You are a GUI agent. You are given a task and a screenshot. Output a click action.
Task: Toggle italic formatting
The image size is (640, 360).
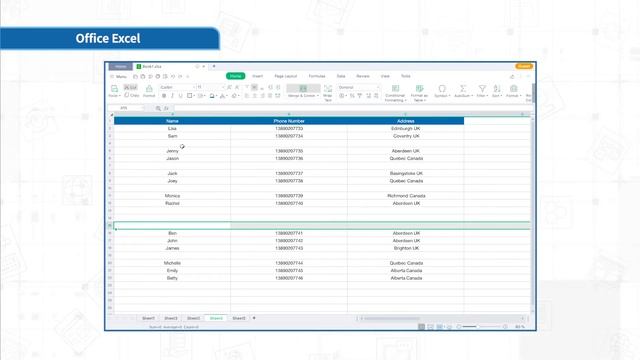(x=172, y=96)
